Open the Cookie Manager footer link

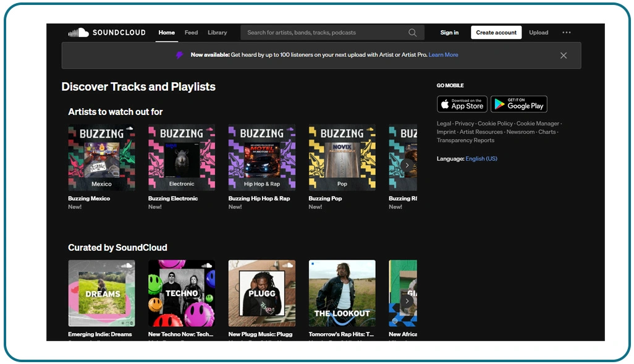click(x=537, y=124)
